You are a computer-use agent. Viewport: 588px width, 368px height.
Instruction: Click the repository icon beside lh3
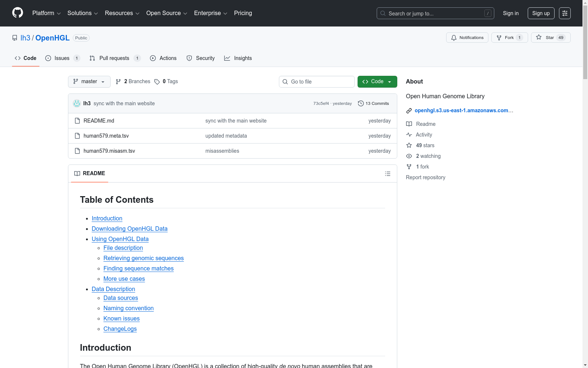15,38
